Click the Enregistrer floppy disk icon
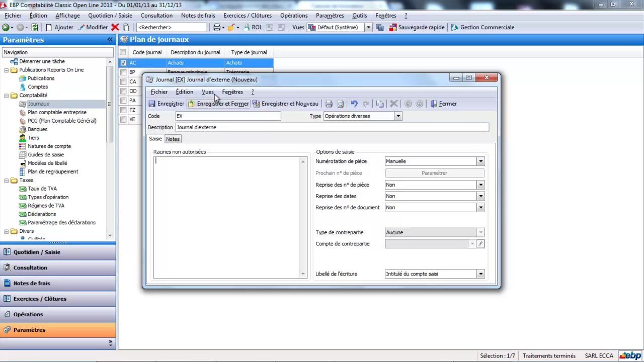Screen dimensions: 644x362 pyautogui.click(x=152, y=104)
